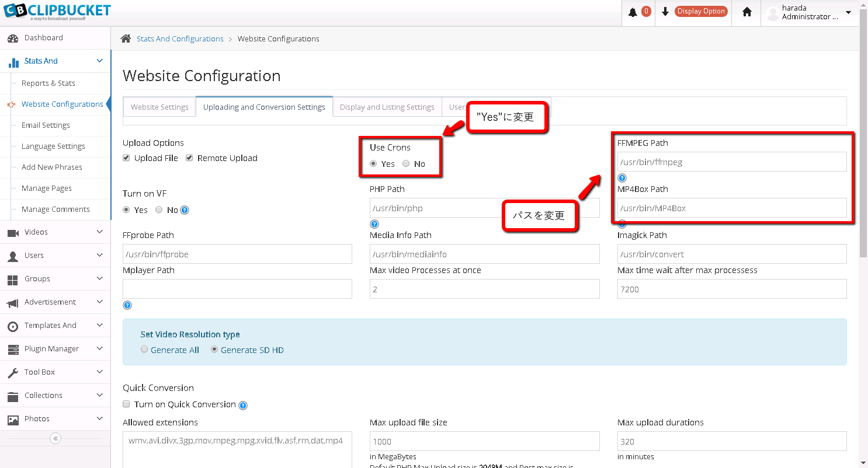Click the ClipBucket logo

[57, 11]
